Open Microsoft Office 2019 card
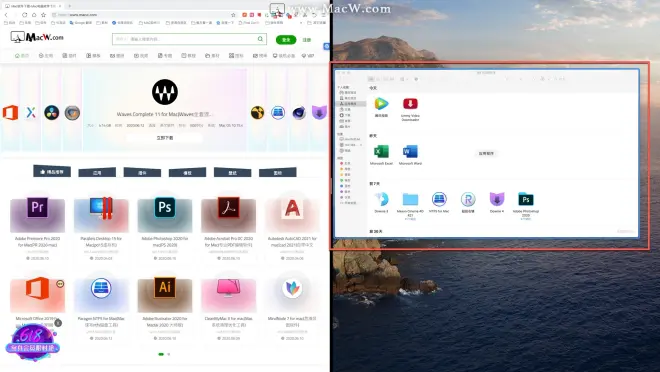660x372 pixels. tap(37, 308)
